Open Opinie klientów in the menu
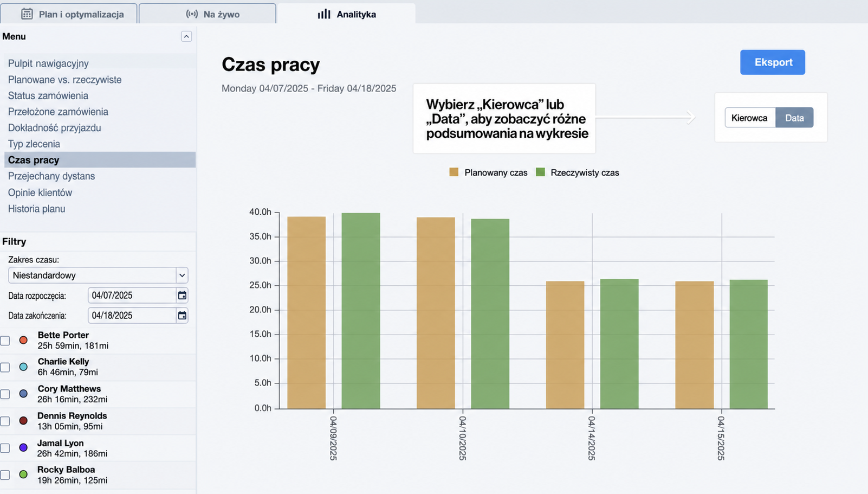 coord(40,193)
